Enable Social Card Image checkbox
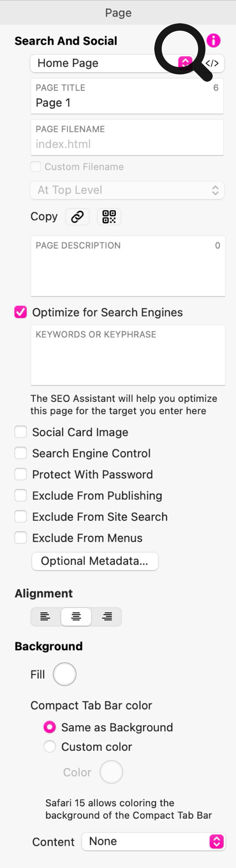This screenshot has height=868, width=236. [x=20, y=432]
